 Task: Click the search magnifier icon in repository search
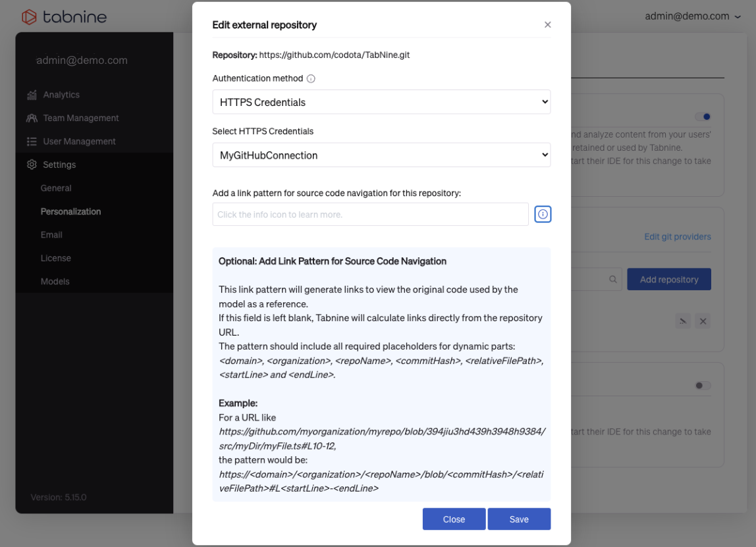pyautogui.click(x=612, y=280)
